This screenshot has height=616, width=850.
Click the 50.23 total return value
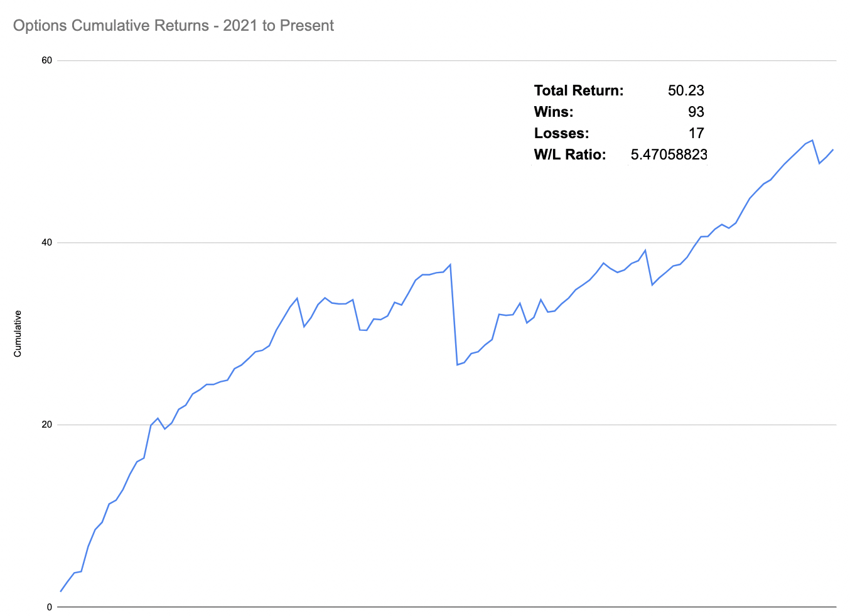pos(686,90)
